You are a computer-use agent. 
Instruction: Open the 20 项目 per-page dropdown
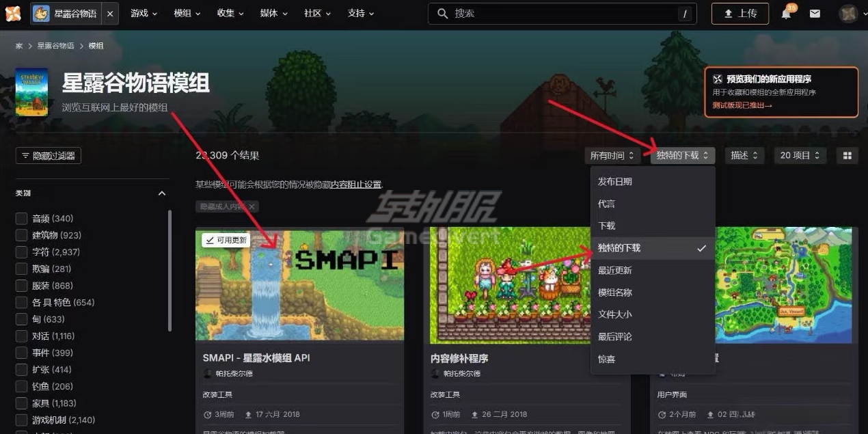pos(800,155)
